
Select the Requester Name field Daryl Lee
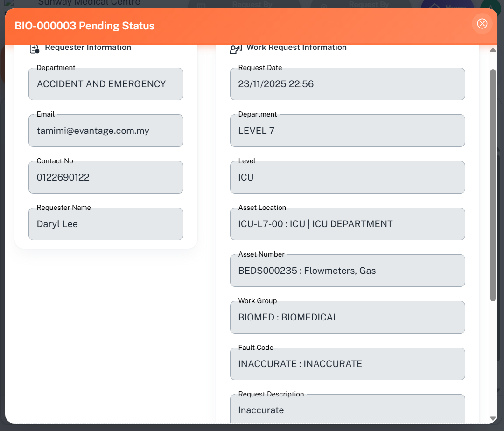[105, 224]
